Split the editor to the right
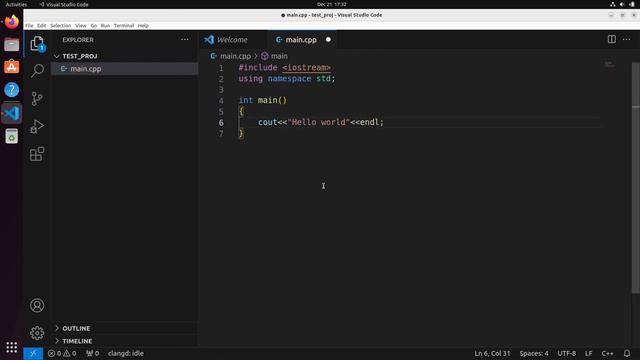This screenshot has width=640, height=360. click(x=611, y=40)
